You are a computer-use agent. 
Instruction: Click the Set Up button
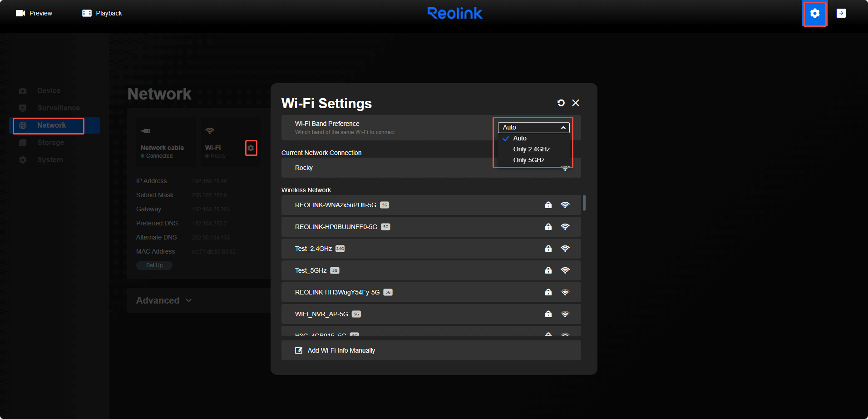pos(154,265)
